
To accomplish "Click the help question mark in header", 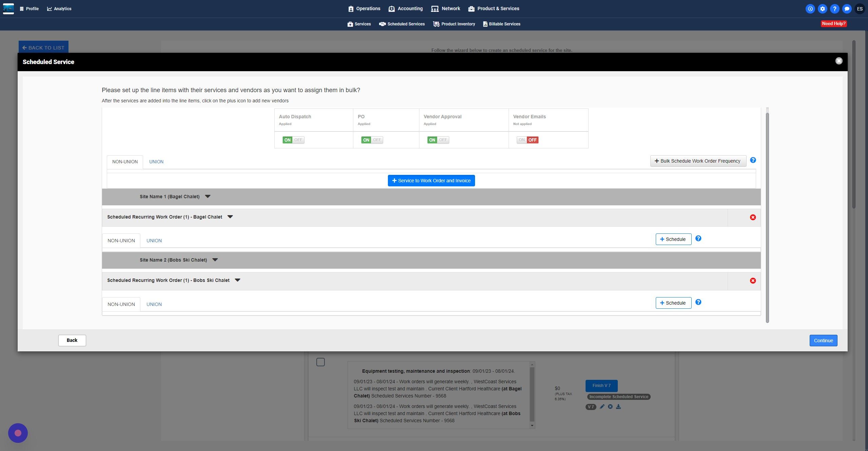I will [x=834, y=9].
